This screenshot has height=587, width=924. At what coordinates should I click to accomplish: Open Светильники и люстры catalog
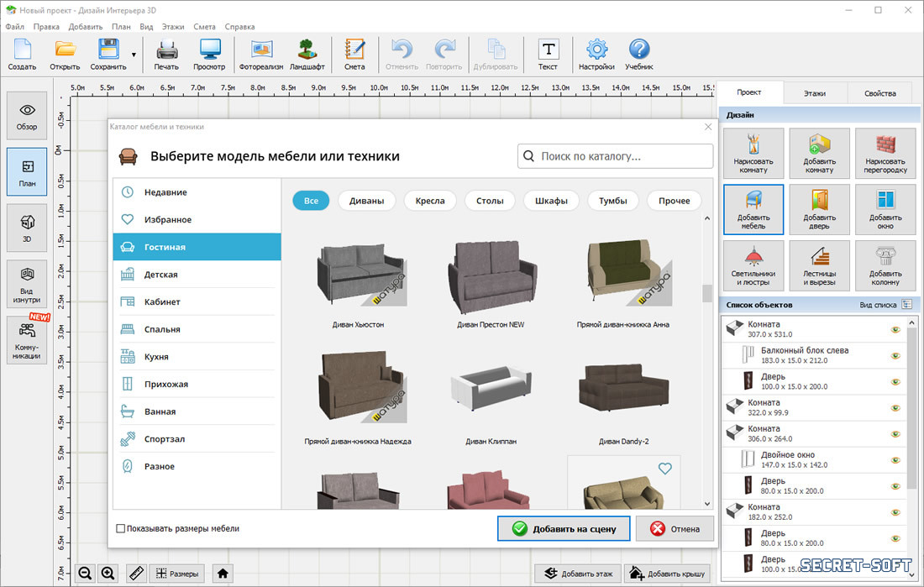[x=753, y=265]
